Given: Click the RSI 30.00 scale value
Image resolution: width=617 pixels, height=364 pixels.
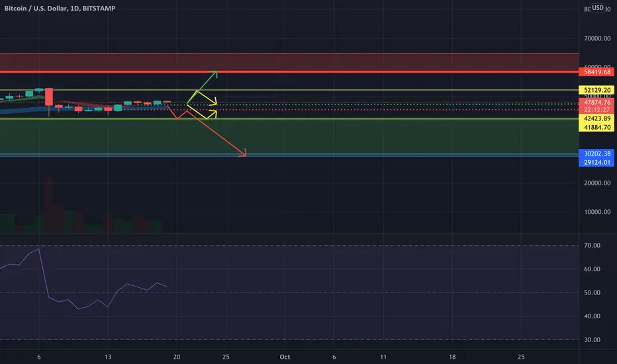Looking at the screenshot, I should (593, 340).
